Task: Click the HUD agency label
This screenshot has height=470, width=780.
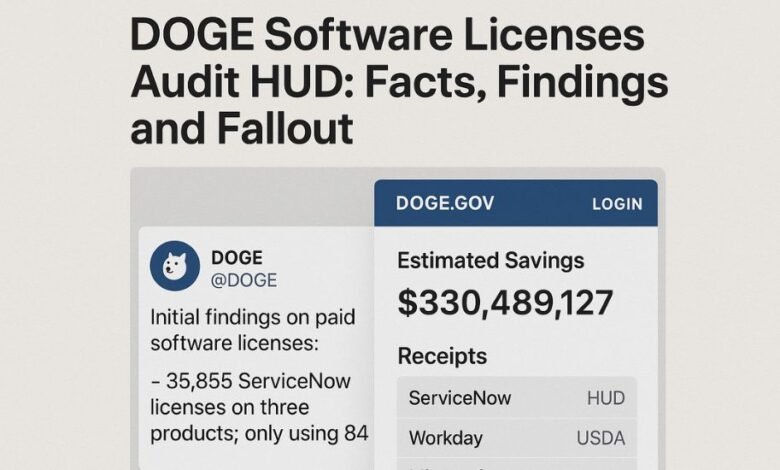Action: pyautogui.click(x=606, y=398)
